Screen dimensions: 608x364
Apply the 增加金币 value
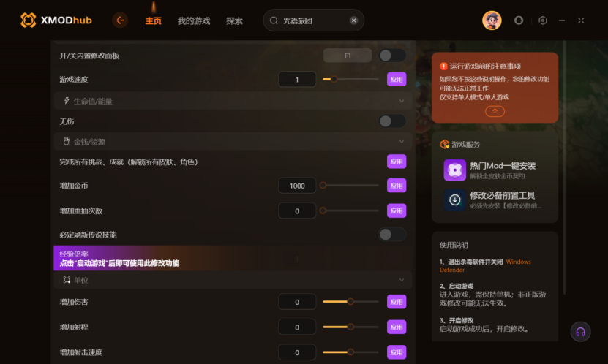point(397,186)
